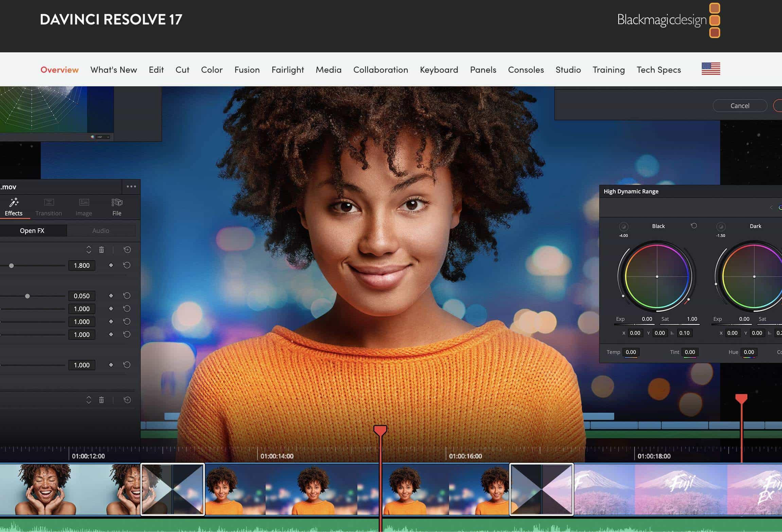Go to the Edit page link
This screenshot has height=532, width=782.
pos(156,70)
